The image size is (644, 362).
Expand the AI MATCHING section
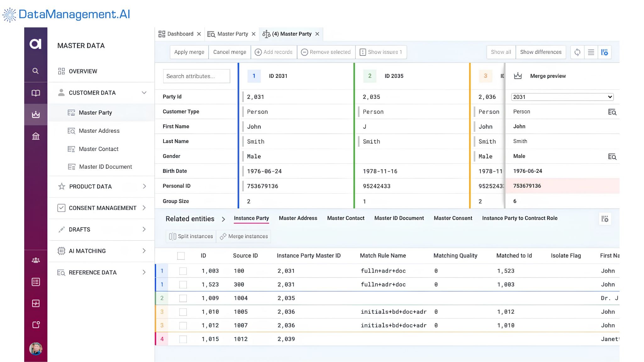pos(144,251)
